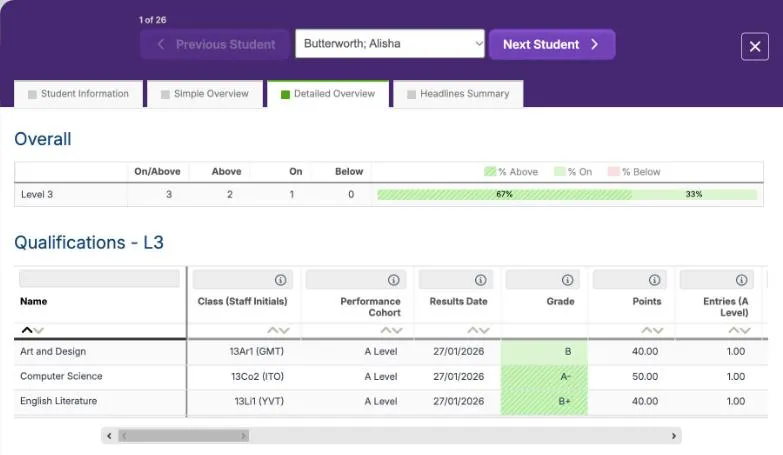The image size is (783, 455).
Task: Sort Class (Staff Initials) ascending
Action: (x=272, y=330)
